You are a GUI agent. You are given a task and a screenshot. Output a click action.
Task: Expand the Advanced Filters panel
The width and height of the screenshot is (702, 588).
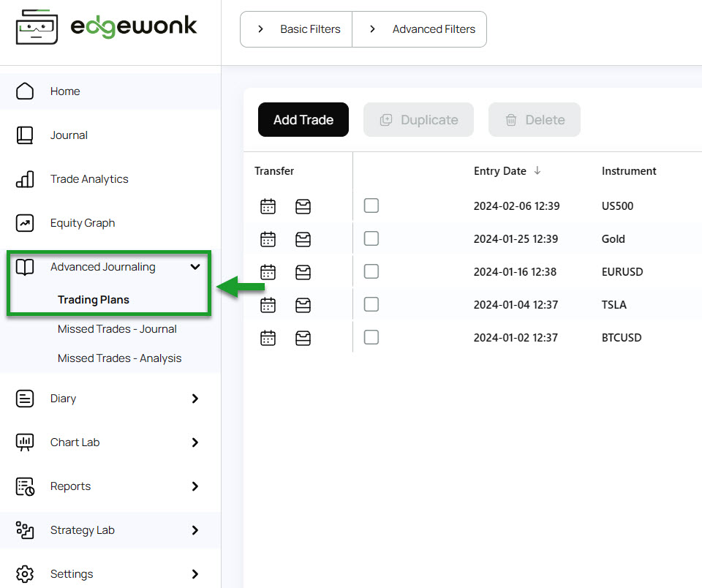click(420, 29)
